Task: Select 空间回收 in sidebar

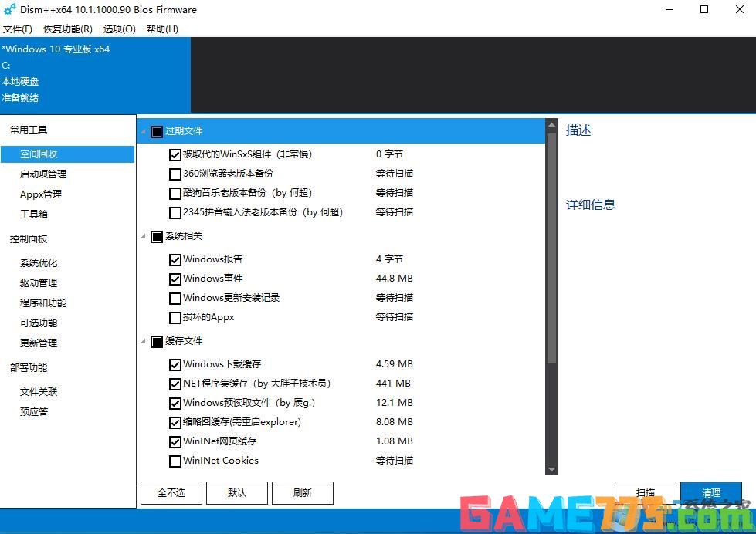Action: [67, 154]
